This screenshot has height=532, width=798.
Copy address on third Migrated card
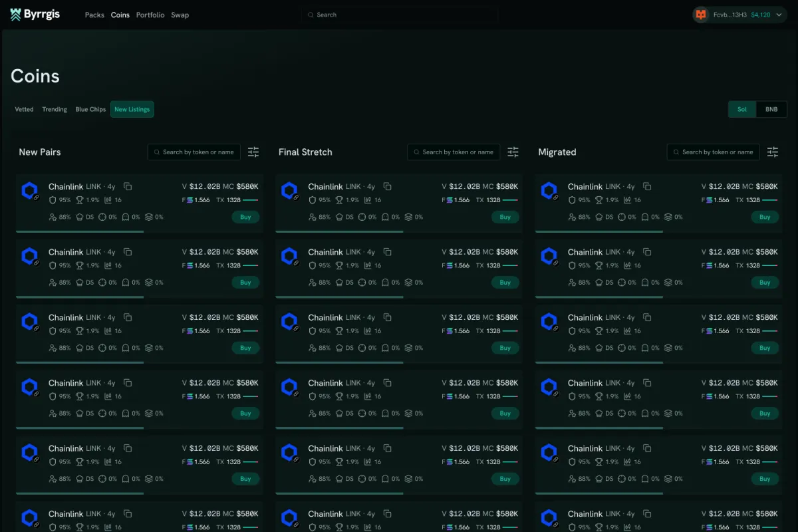pyautogui.click(x=647, y=318)
